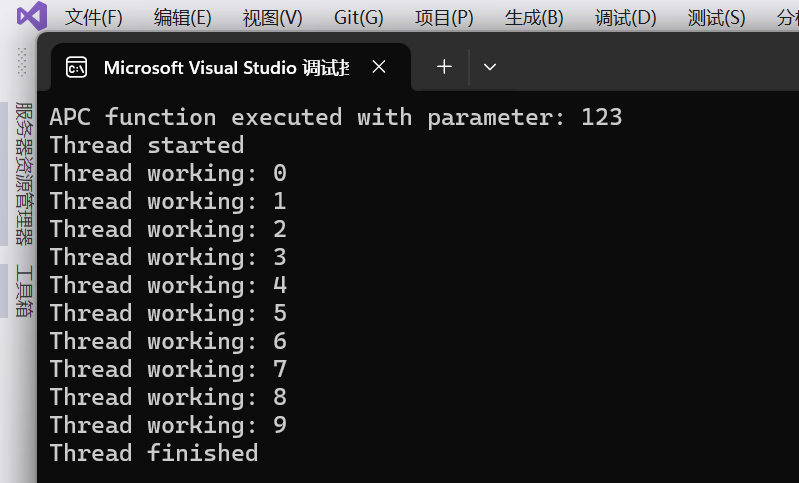Click the 'Thread finished' output line
Viewport: 799px width, 483px height.
coord(154,453)
